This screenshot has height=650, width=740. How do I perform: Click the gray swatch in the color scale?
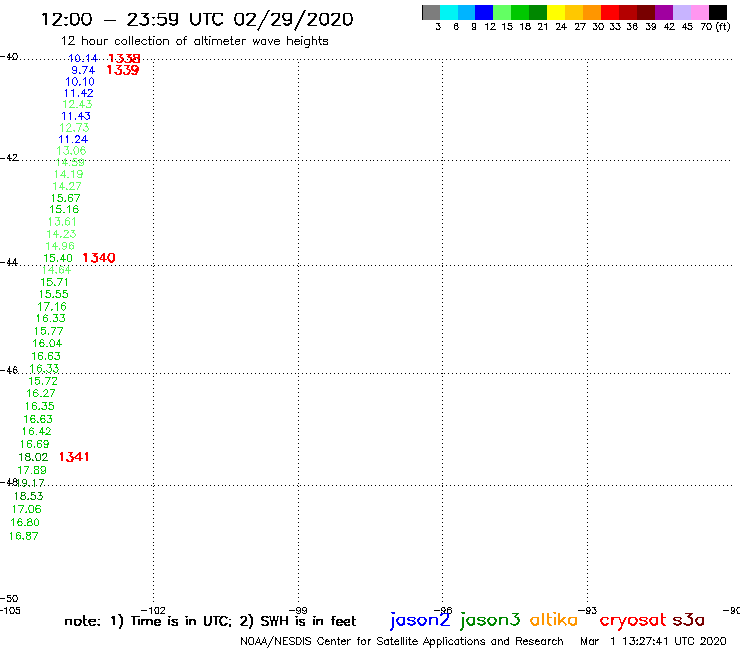click(x=431, y=12)
